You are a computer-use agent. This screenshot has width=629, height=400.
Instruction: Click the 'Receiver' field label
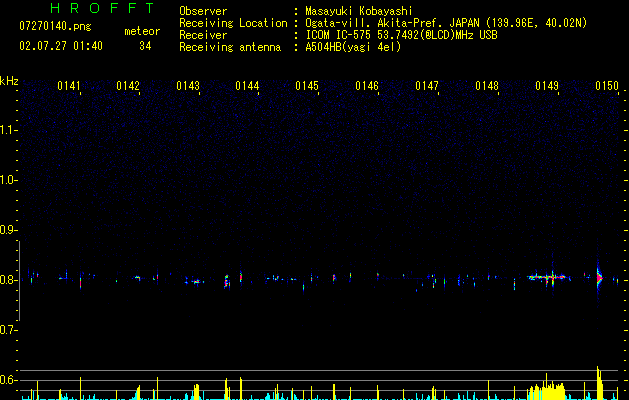click(x=203, y=35)
